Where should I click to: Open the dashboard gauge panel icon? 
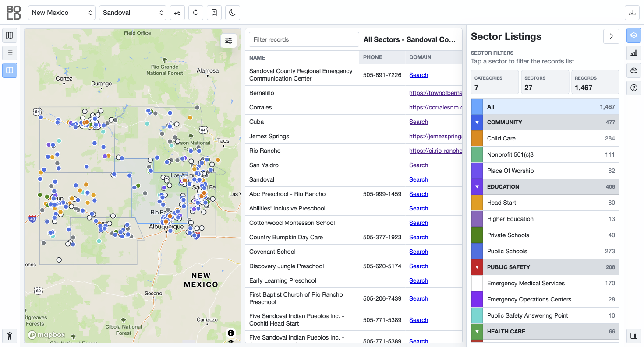click(634, 70)
